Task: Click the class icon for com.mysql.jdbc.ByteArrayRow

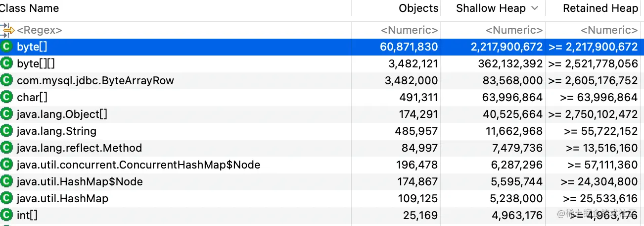Action: click(6, 81)
